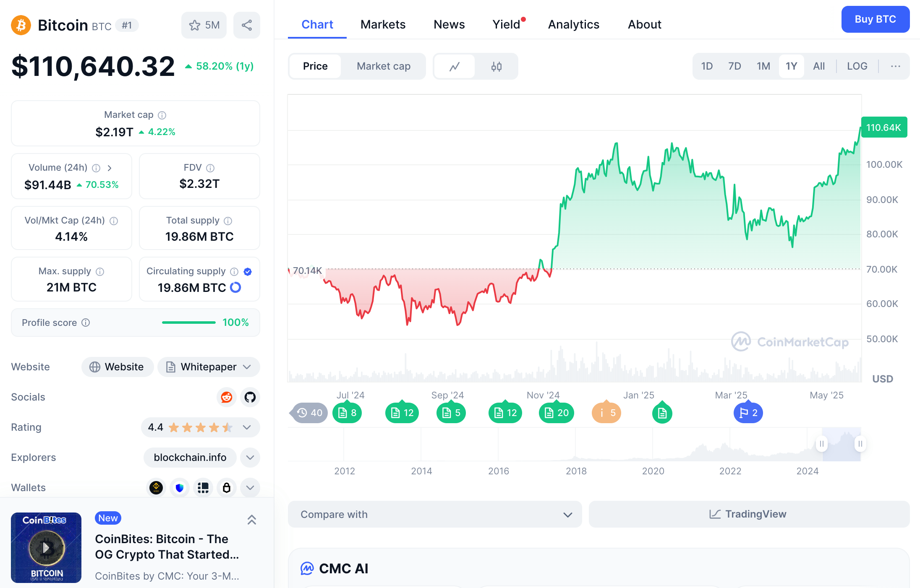920x588 pixels.
Task: Open the Compare with dropdown
Action: pyautogui.click(x=434, y=515)
